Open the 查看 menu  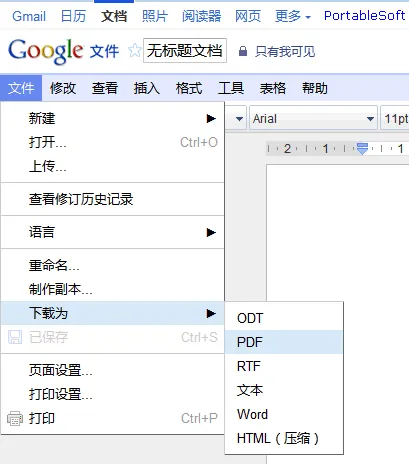pos(105,88)
